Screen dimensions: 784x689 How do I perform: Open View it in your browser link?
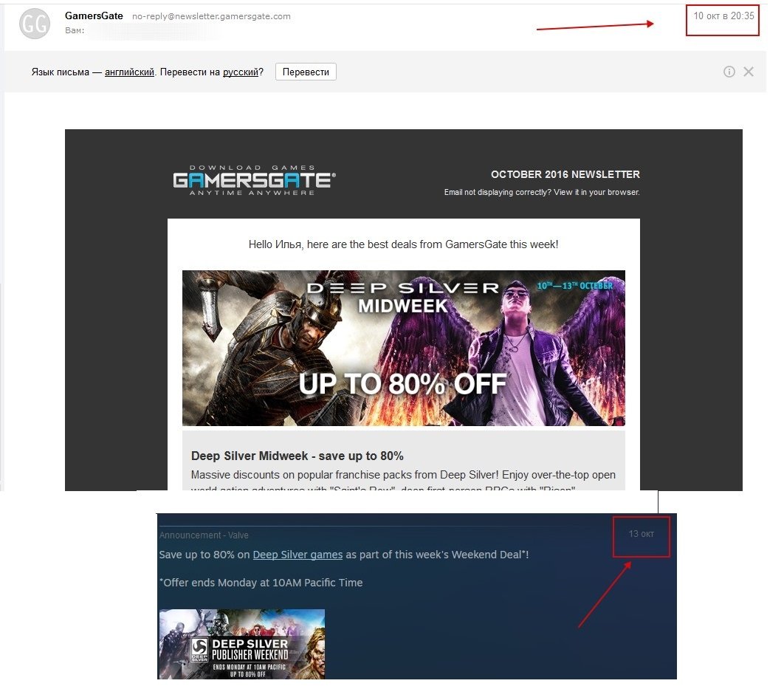[596, 193]
